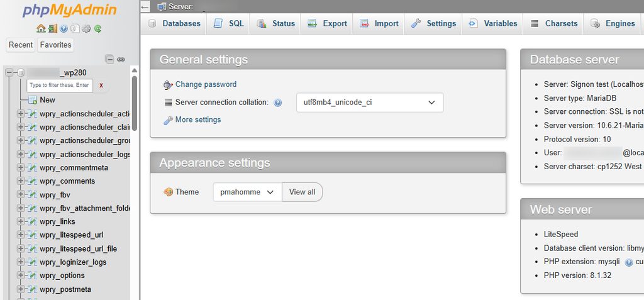
Task: Click the navigation scrollbar up arrow
Action: pos(135,70)
